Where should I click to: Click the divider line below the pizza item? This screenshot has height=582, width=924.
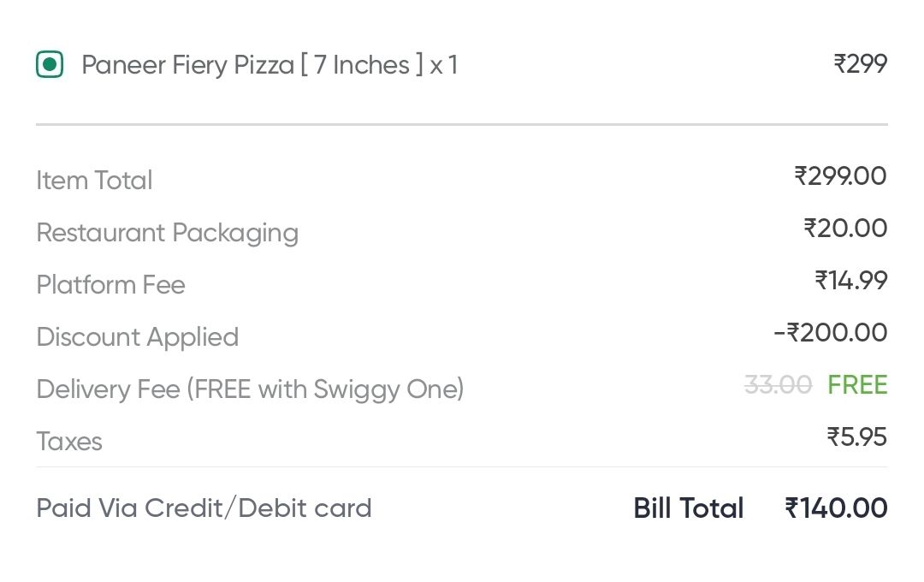pyautogui.click(x=462, y=125)
